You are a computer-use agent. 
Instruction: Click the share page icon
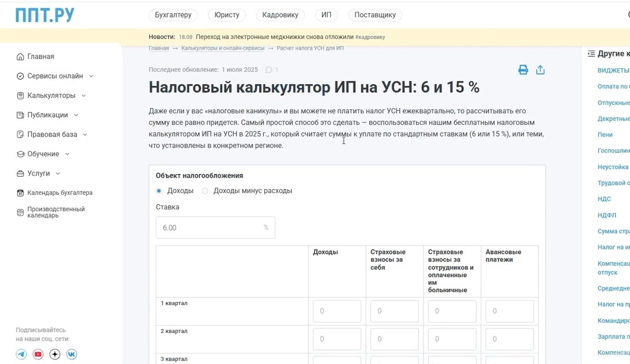[540, 70]
